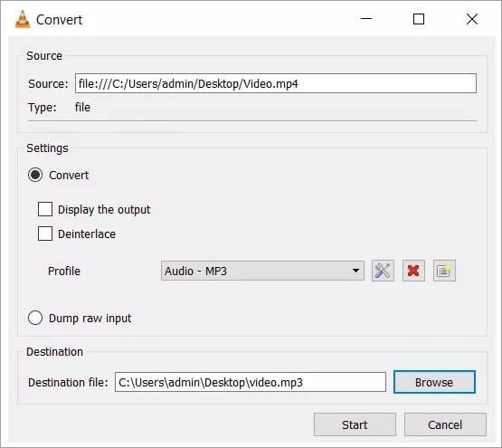This screenshot has height=448, width=502.
Task: Click Browse for destination file
Action: point(434,382)
